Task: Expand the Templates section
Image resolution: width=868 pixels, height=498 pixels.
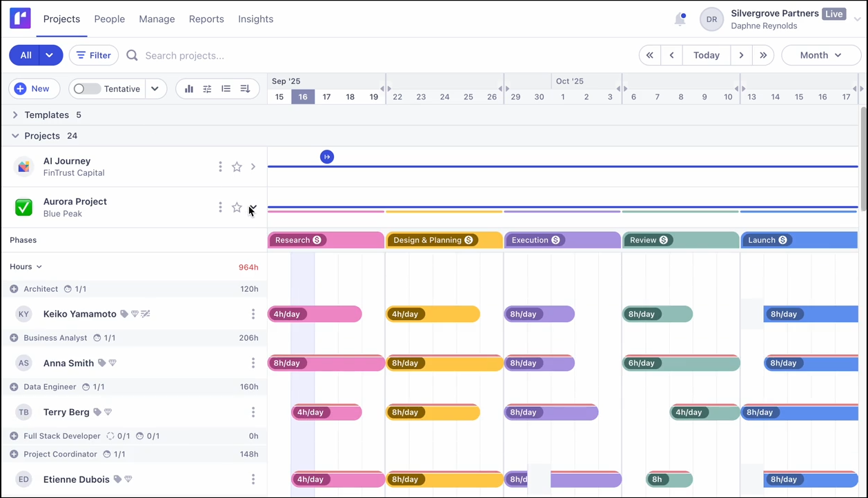Action: pyautogui.click(x=14, y=115)
